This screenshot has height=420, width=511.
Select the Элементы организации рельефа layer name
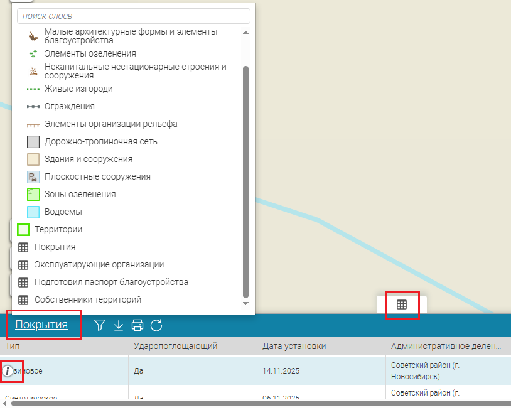point(111,124)
